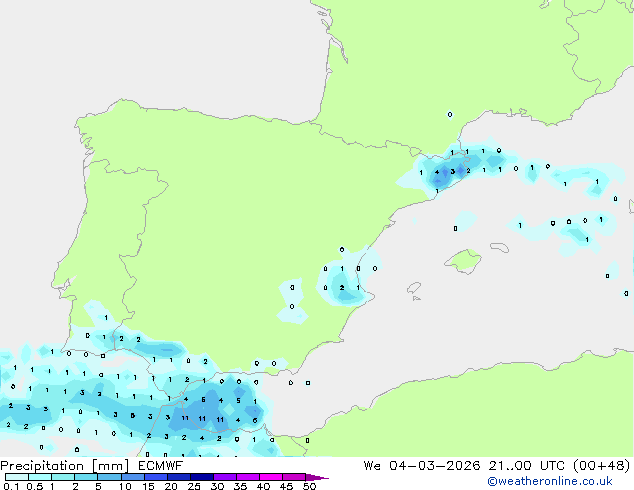The width and height of the screenshot is (634, 490).
Task: Click the "50" legend scale label
Action: [x=310, y=486]
